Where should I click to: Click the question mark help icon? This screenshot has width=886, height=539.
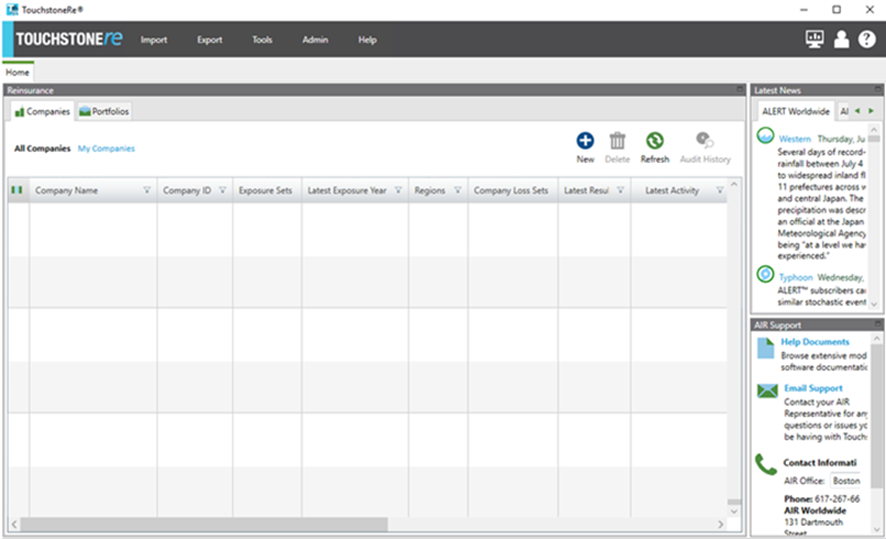(x=866, y=39)
